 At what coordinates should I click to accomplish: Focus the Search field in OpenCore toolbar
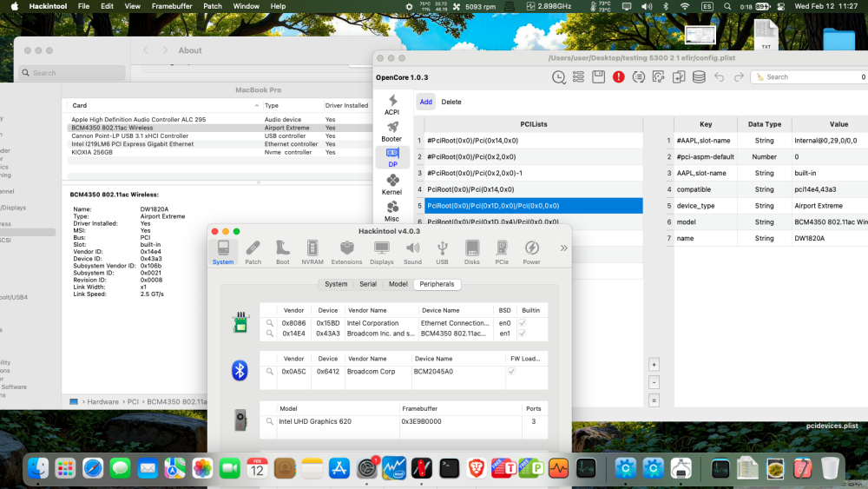pos(810,77)
